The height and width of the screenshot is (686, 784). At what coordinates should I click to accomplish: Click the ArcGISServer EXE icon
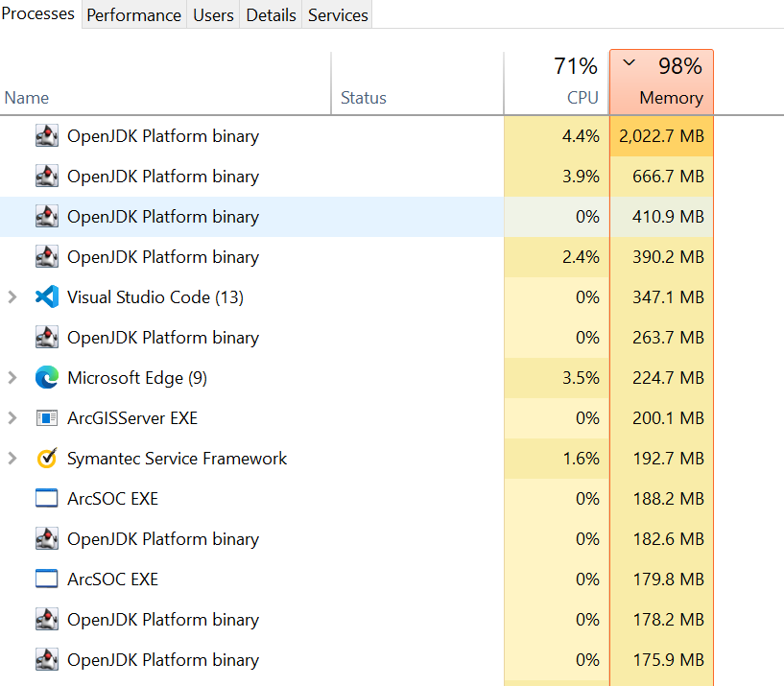pos(47,418)
